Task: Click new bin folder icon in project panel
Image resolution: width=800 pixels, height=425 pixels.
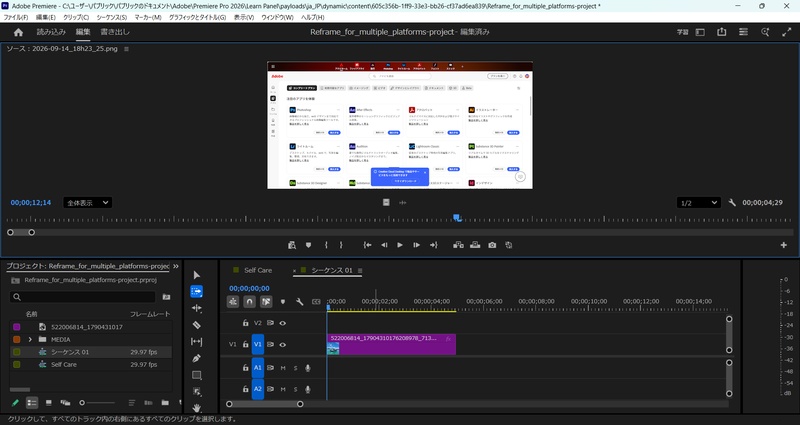Action: (165, 403)
